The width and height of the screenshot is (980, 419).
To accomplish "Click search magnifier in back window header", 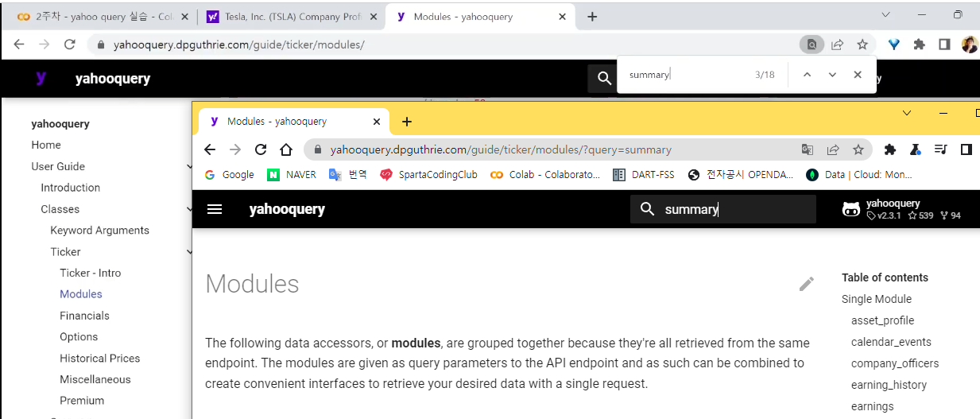I will (x=605, y=78).
